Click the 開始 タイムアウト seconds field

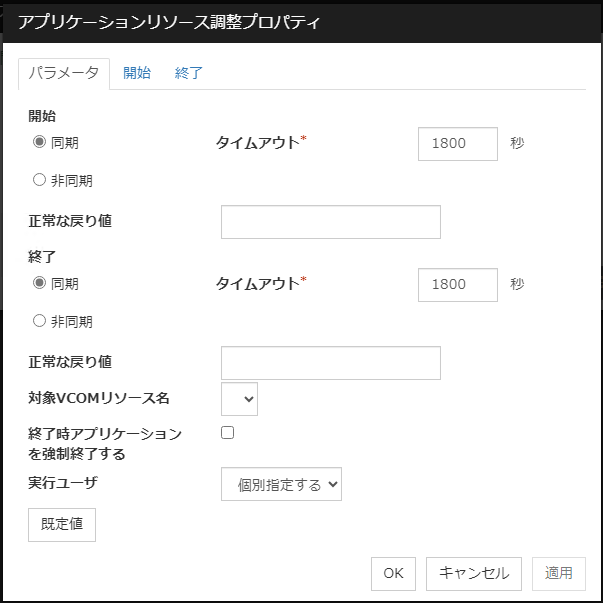[x=457, y=143]
